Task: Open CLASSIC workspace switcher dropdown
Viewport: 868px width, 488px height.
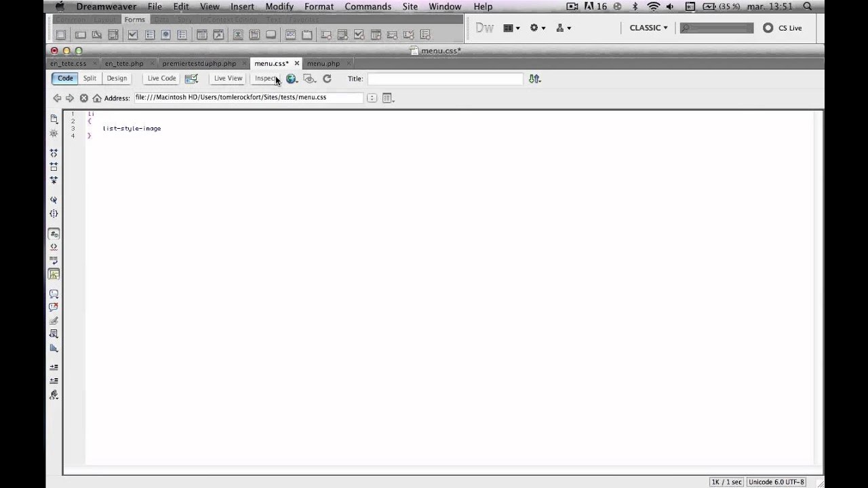Action: coord(648,28)
